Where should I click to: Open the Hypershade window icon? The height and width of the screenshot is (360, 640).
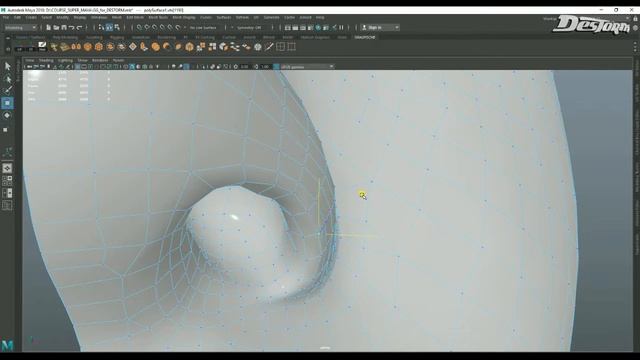(318, 27)
